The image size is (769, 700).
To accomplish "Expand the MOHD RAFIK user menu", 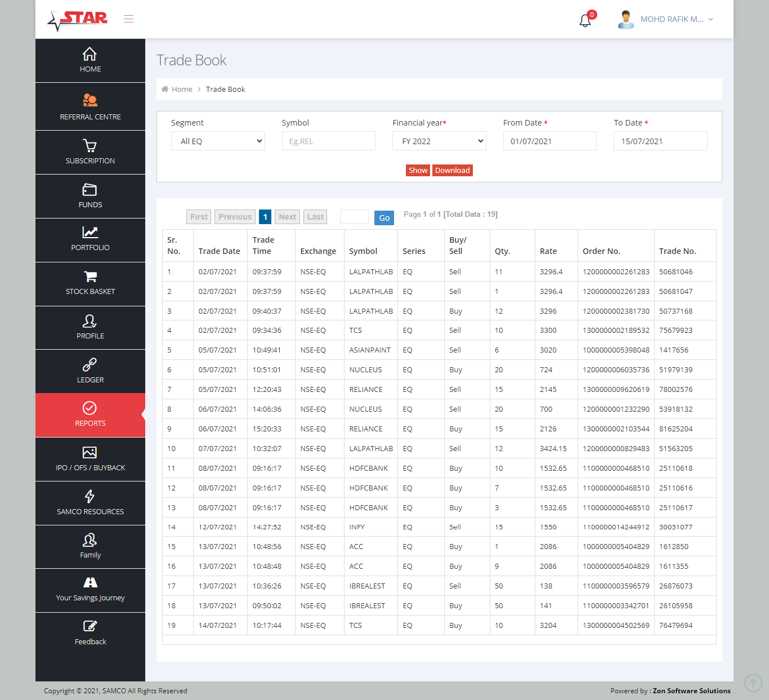I will tap(677, 19).
